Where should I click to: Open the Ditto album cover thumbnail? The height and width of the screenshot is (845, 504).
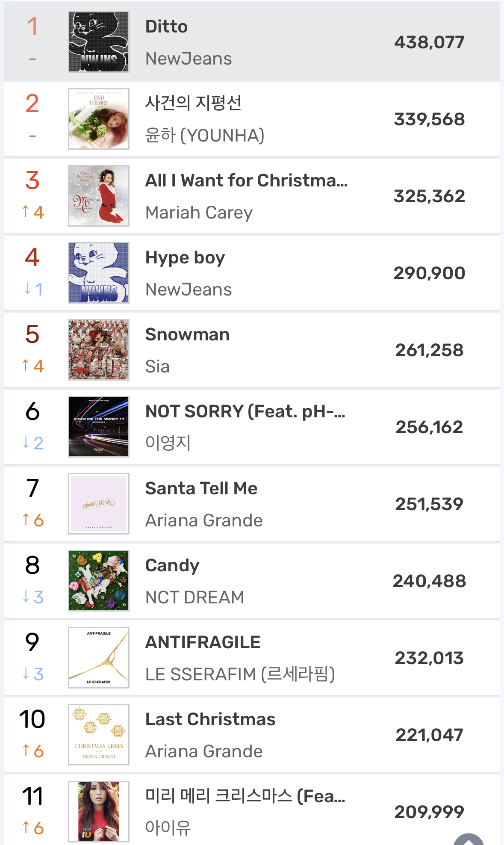99,42
